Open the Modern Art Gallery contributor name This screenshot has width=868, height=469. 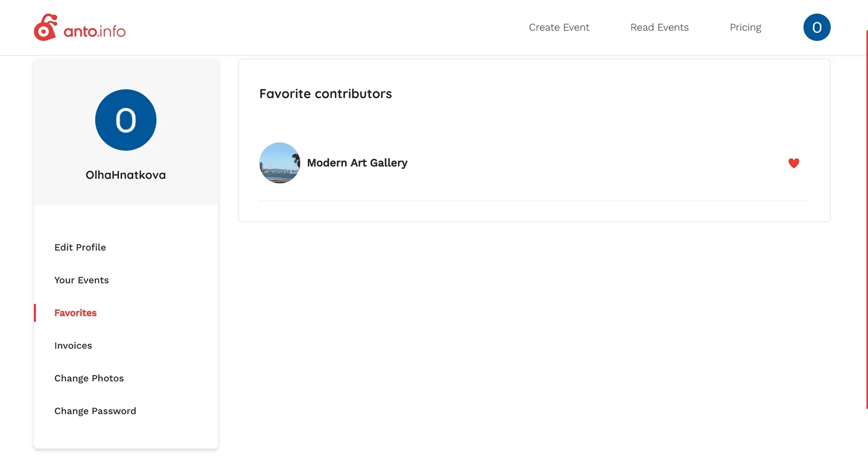[357, 163]
